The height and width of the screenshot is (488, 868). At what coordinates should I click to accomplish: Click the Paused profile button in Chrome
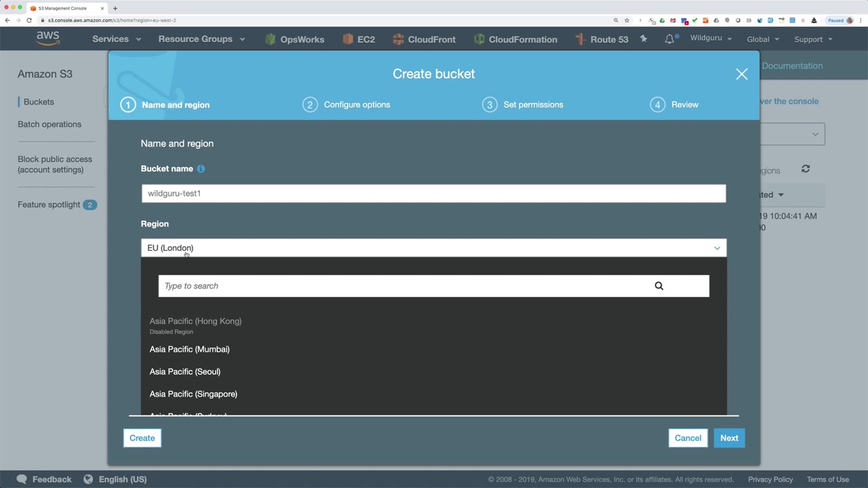coord(840,20)
